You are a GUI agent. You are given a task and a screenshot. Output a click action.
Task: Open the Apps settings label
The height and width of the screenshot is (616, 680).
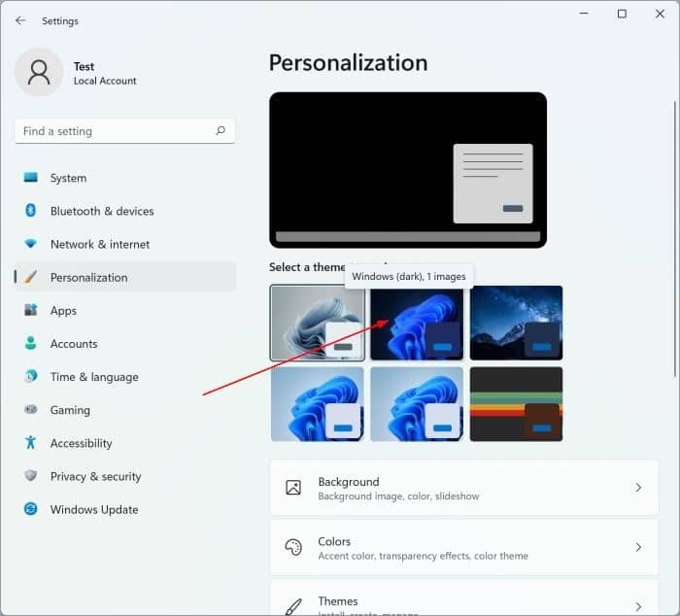click(x=63, y=311)
